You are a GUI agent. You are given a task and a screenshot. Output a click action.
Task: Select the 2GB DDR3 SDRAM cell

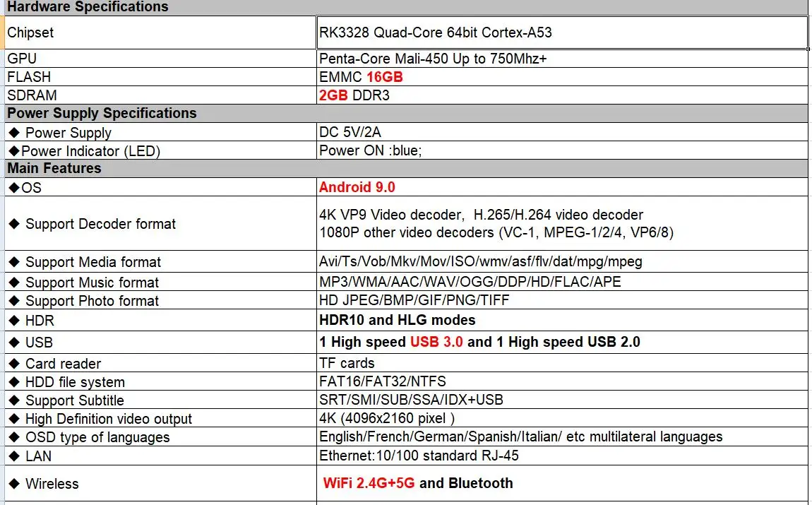pyautogui.click(x=562, y=95)
